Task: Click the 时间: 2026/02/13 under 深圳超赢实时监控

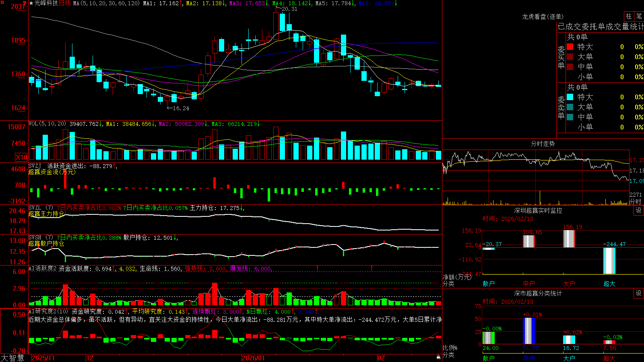Action: pos(508,219)
